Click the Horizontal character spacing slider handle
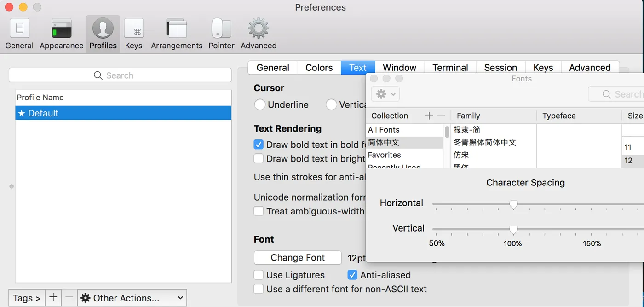Screen dimensions: 644x307 pos(513,205)
